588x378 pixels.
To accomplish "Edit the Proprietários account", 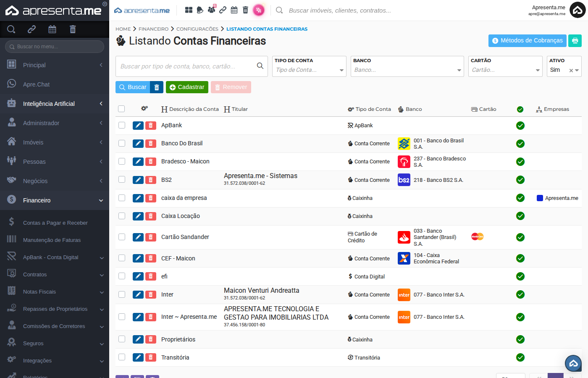I will coord(138,339).
